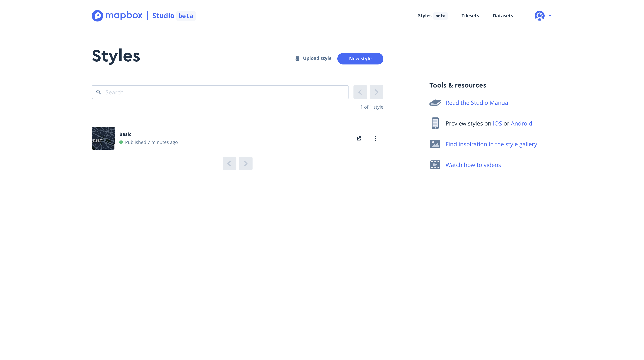Click the bottom next page chevron
This screenshot has height=360, width=644.
point(245,163)
